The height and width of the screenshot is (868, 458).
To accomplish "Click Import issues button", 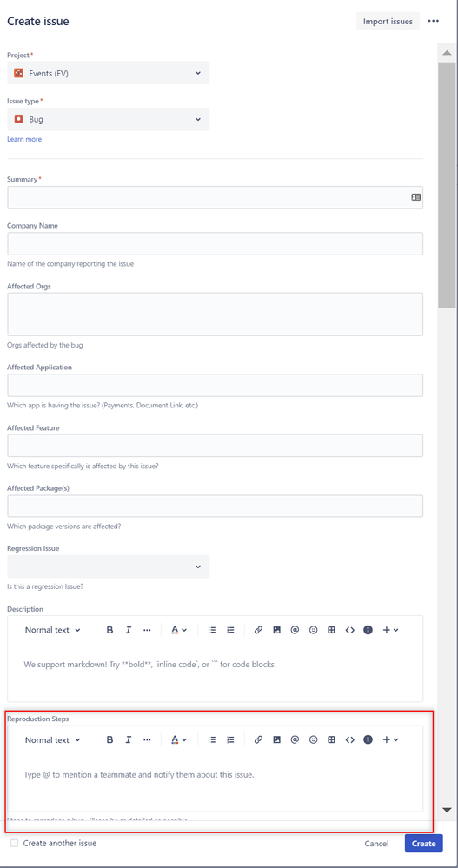I will (x=388, y=21).
